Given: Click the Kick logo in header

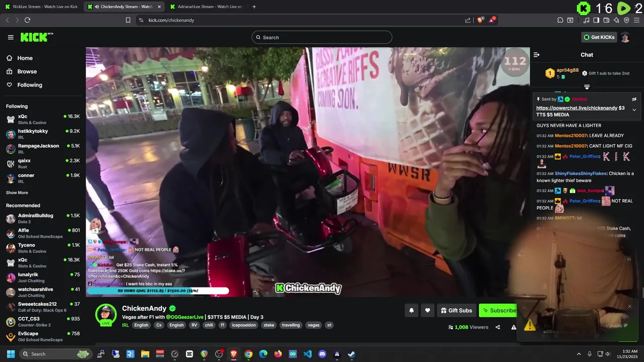Looking at the screenshot, I should click(36, 37).
